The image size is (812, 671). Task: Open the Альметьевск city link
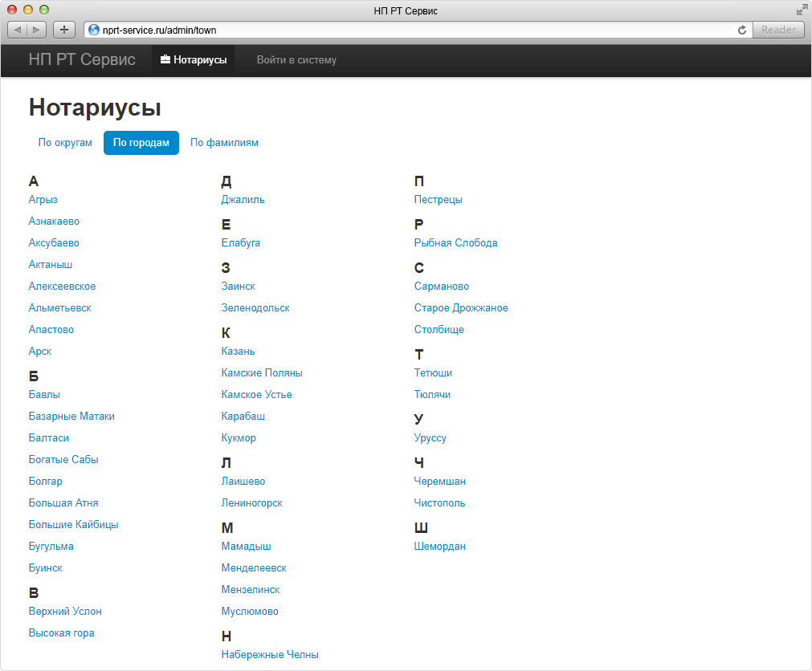tap(60, 308)
